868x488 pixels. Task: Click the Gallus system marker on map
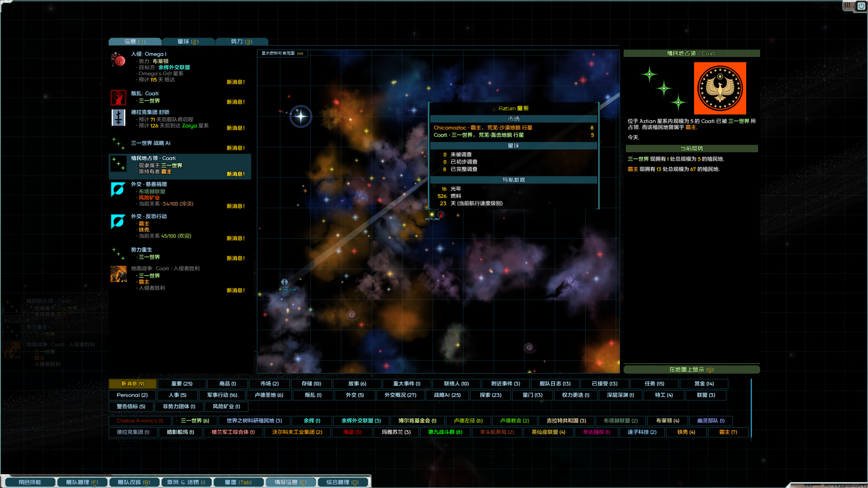coord(284,282)
